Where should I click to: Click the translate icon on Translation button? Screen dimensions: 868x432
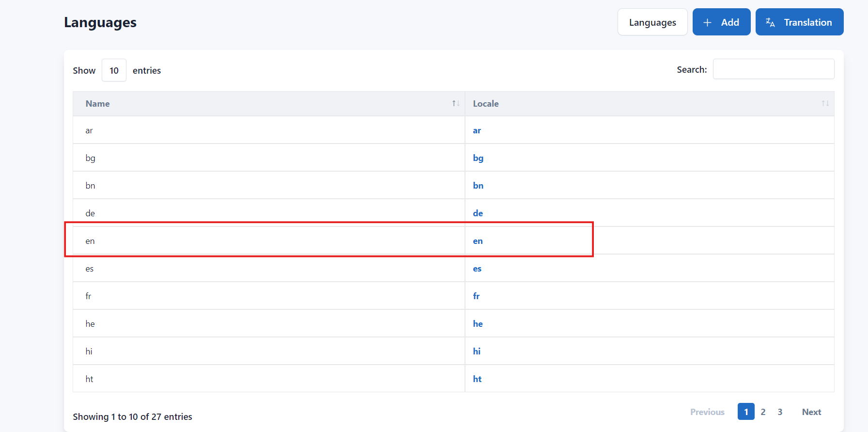pyautogui.click(x=770, y=22)
